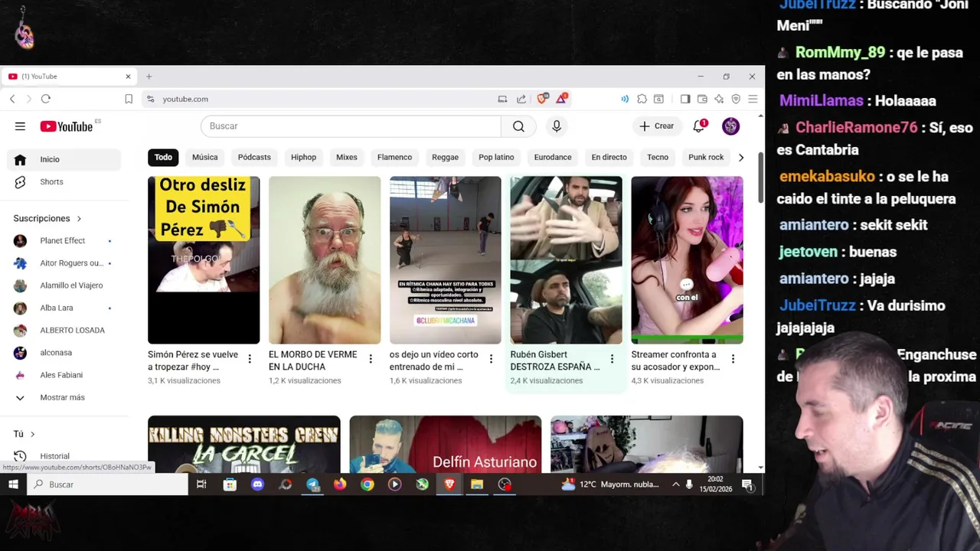Select the Pódcasts filter chip
Screen dimensions: 980x551
click(x=254, y=157)
